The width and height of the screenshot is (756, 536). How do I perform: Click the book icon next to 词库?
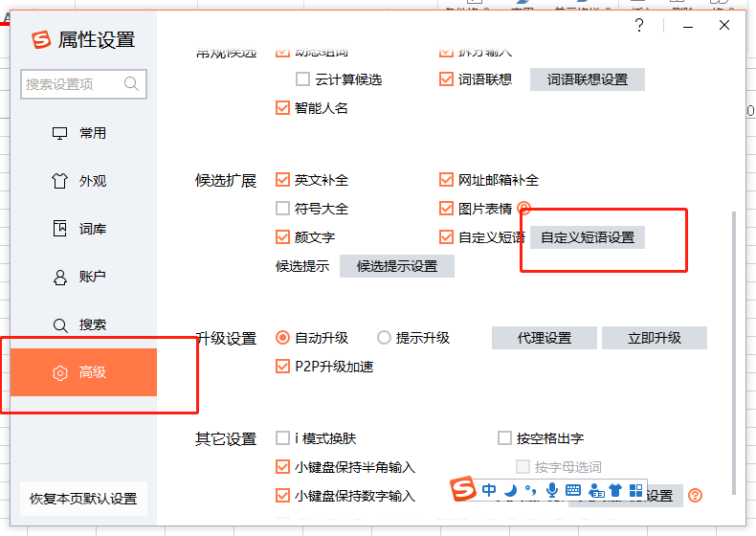tap(59, 228)
